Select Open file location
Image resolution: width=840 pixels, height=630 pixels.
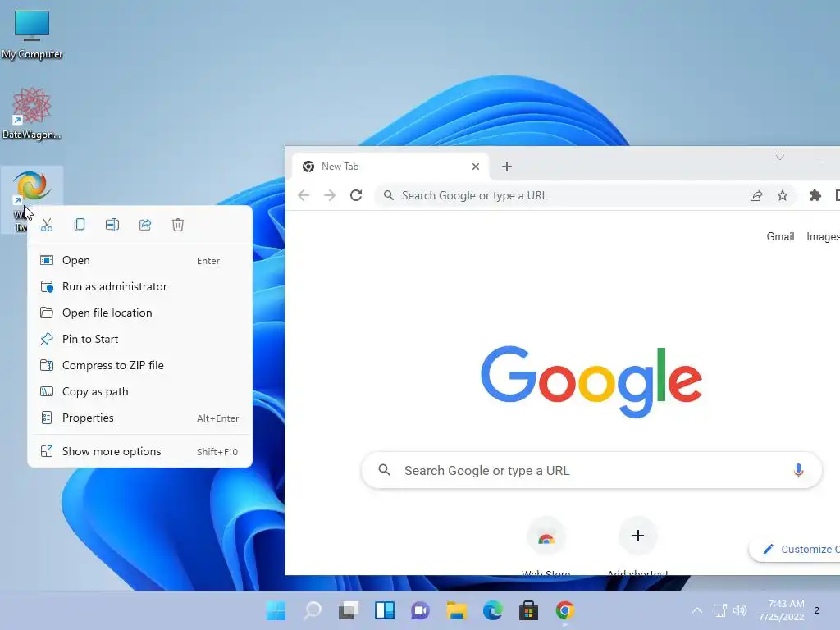[x=139, y=313]
